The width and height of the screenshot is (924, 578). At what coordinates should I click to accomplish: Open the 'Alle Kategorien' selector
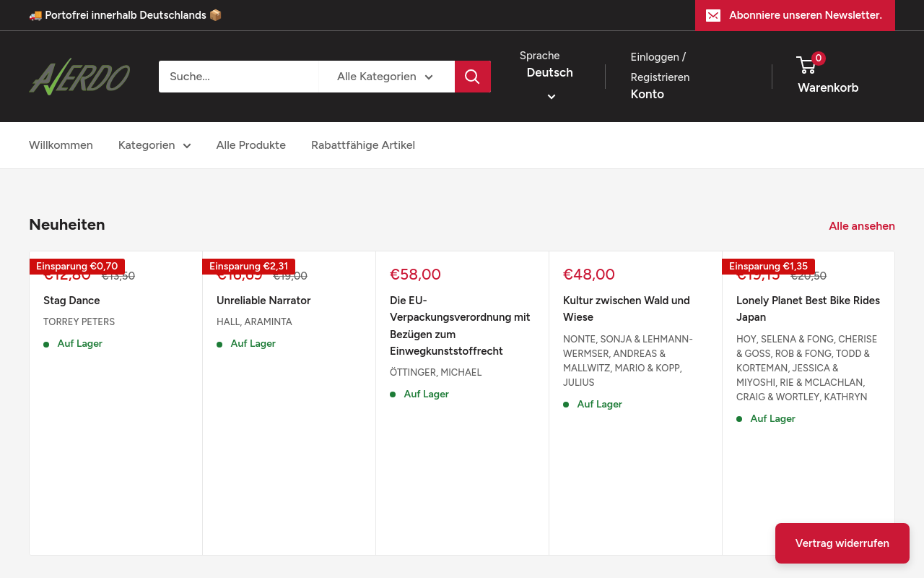[x=386, y=76]
